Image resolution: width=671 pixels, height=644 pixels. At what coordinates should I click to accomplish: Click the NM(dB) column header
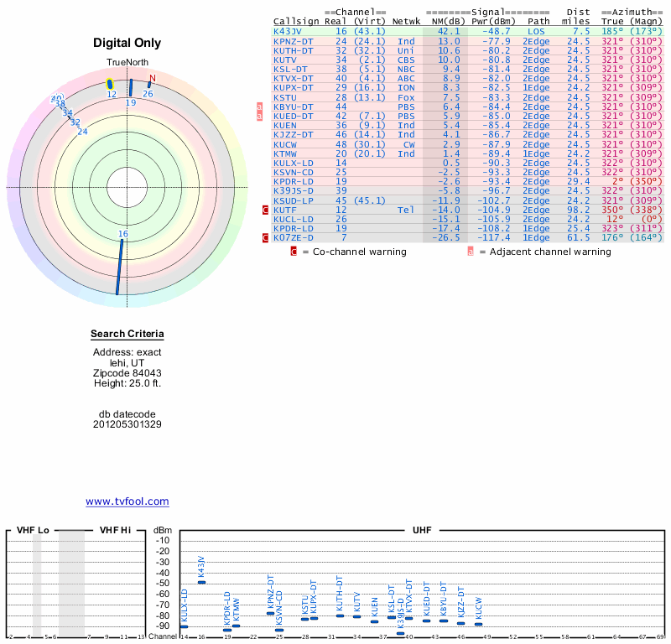click(444, 21)
